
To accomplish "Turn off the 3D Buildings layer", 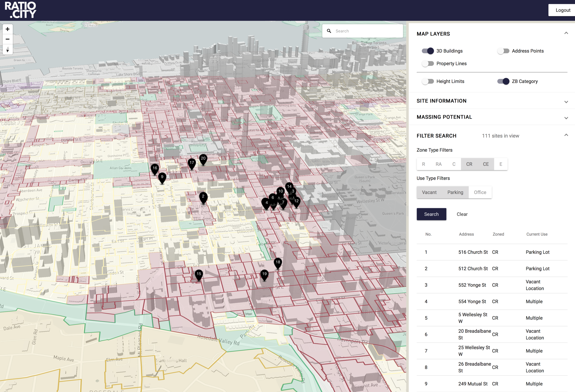I will (428, 51).
